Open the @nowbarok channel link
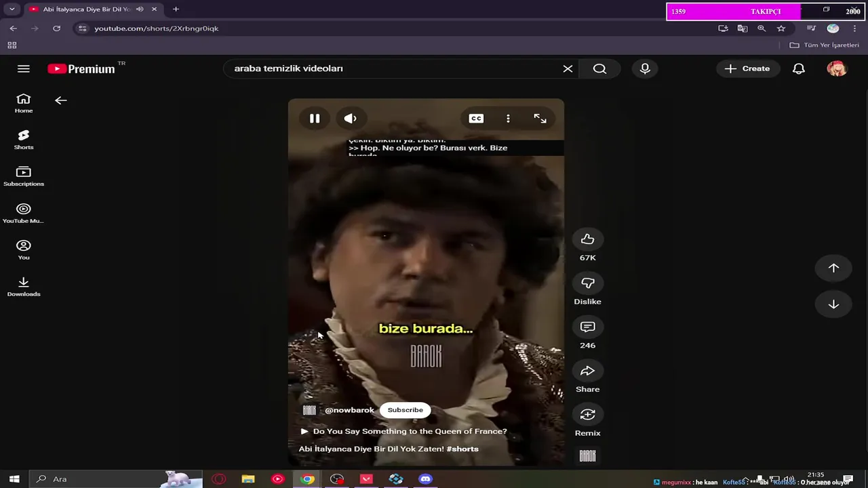 pyautogui.click(x=349, y=410)
